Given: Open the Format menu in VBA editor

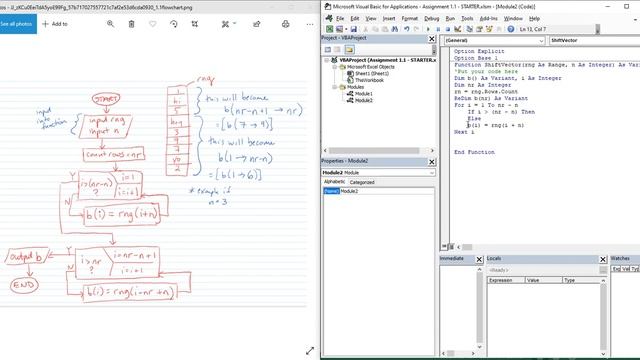Looking at the screenshot, I should pyautogui.click(x=409, y=18).
